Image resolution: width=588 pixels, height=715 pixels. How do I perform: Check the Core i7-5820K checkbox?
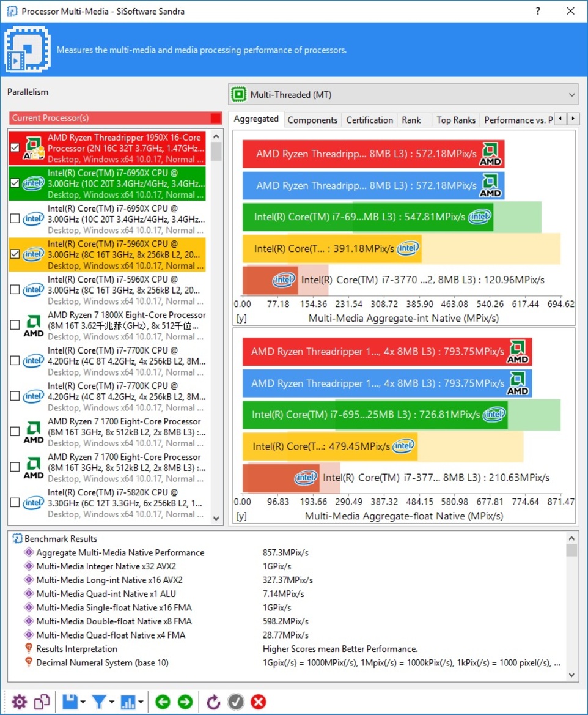(x=15, y=503)
